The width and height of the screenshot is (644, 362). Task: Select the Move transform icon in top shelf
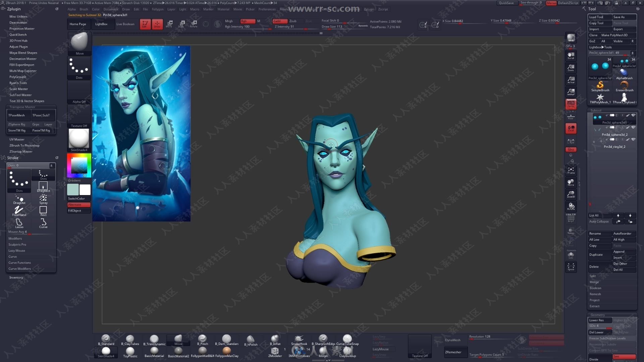pos(169,24)
